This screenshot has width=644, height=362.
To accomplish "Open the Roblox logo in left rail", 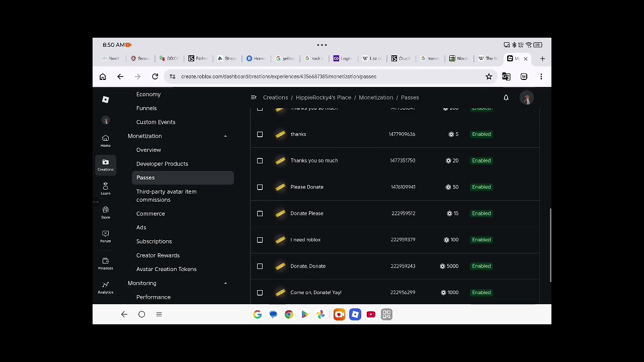I will click(105, 100).
